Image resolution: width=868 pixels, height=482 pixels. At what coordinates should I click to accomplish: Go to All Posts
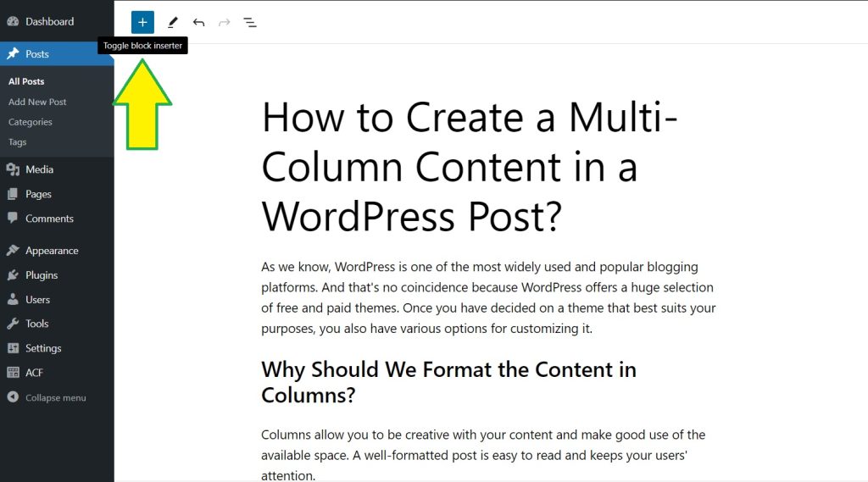point(26,81)
